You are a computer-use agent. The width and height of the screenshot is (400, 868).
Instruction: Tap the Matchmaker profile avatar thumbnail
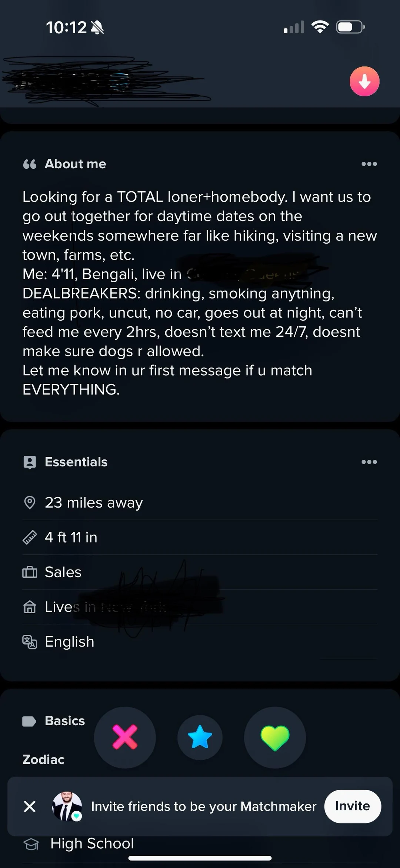pyautogui.click(x=67, y=806)
